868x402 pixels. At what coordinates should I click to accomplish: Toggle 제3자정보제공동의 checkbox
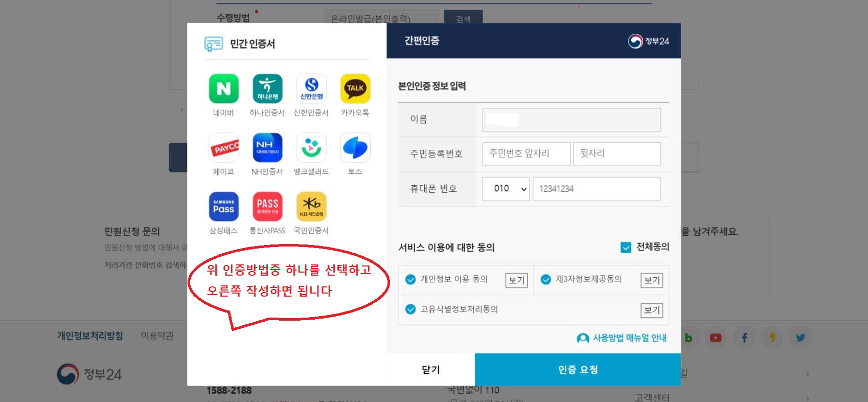click(546, 279)
